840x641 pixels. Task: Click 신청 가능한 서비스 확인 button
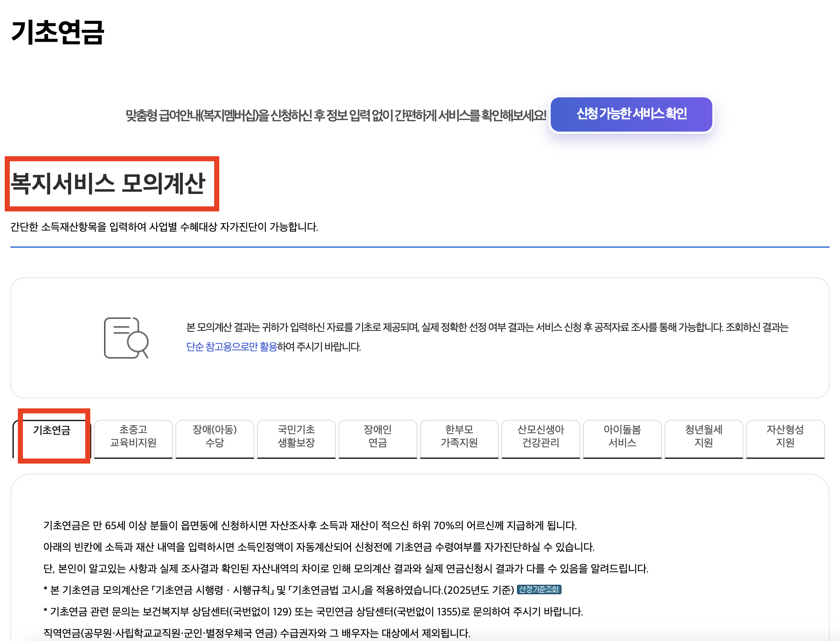pyautogui.click(x=631, y=114)
